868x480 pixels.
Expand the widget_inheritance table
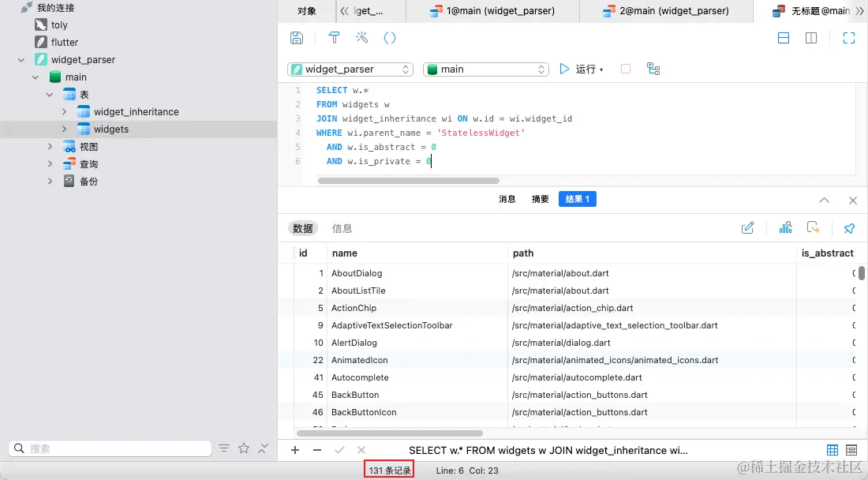tap(64, 112)
